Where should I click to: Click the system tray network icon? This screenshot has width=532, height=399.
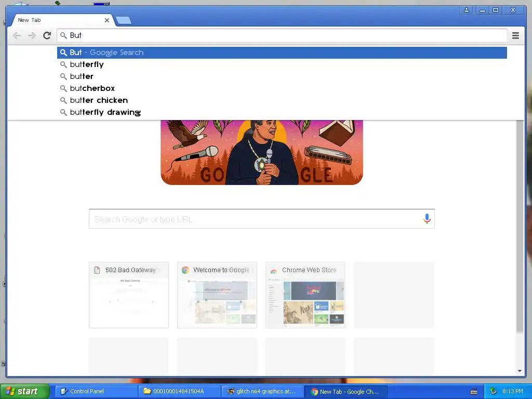(493, 391)
